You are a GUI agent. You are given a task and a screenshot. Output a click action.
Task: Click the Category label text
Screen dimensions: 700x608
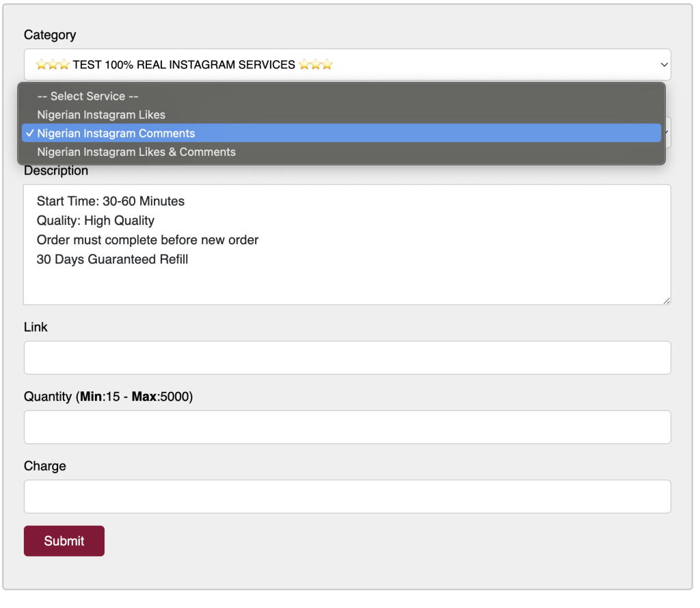pyautogui.click(x=50, y=35)
